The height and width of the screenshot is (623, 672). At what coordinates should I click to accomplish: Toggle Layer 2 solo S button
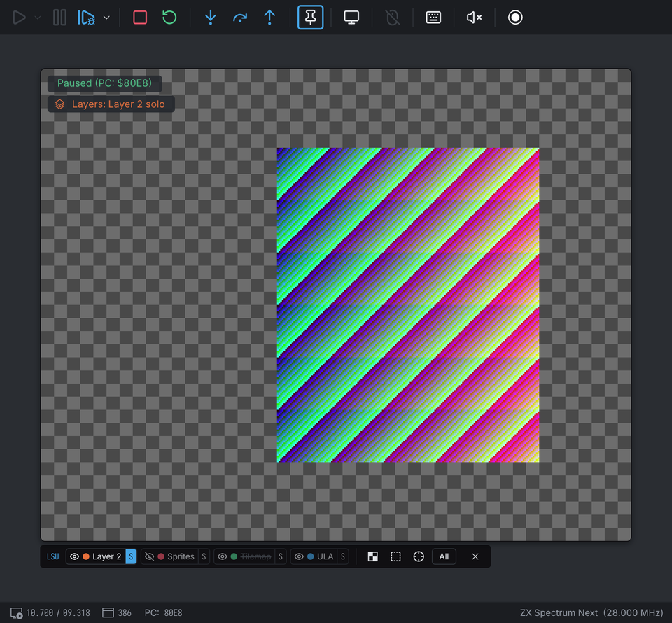[x=131, y=556]
